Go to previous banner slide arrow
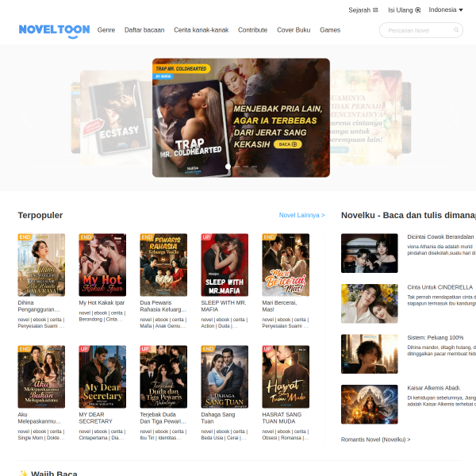The width and height of the screenshot is (476, 476). (28, 117)
